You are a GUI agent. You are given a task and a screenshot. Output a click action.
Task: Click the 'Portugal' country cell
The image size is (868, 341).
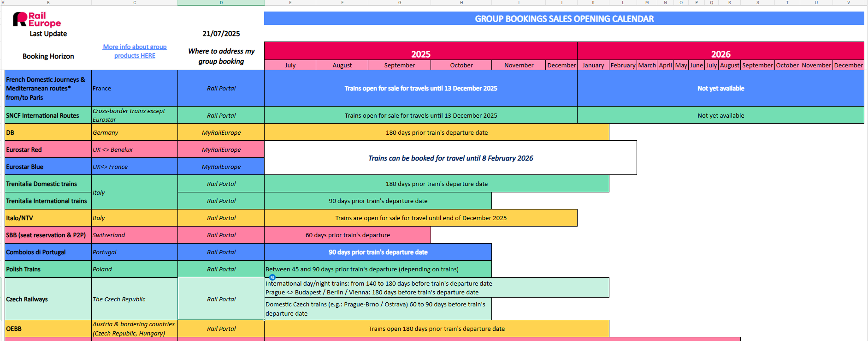click(135, 252)
